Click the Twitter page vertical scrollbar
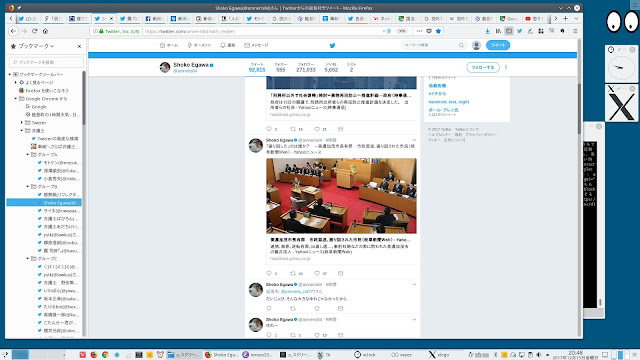 click(x=579, y=108)
